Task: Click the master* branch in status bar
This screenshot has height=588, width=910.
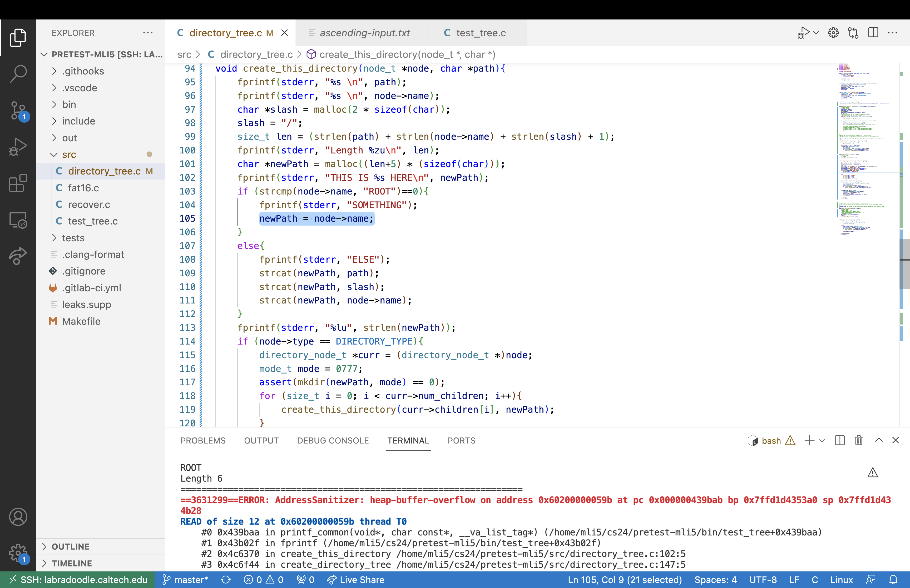Action: point(186,580)
